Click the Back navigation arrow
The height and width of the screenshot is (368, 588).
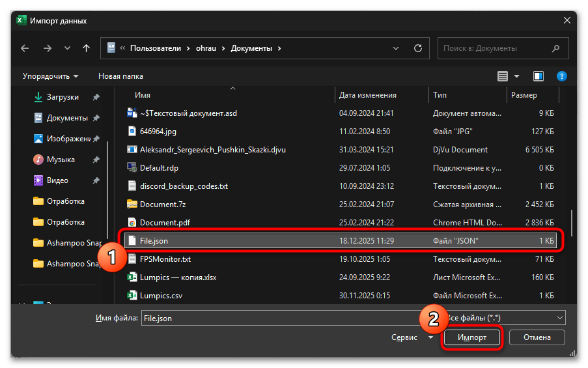(25, 48)
